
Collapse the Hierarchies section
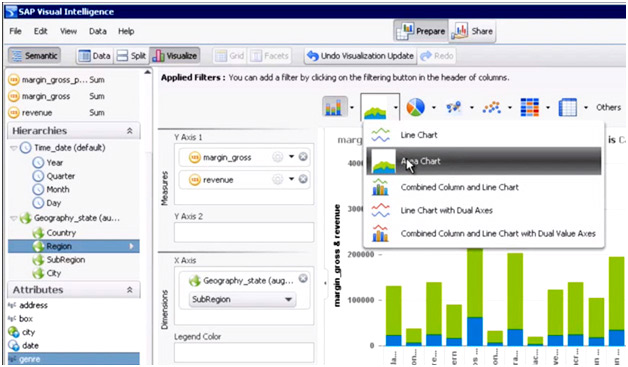pos(129,131)
